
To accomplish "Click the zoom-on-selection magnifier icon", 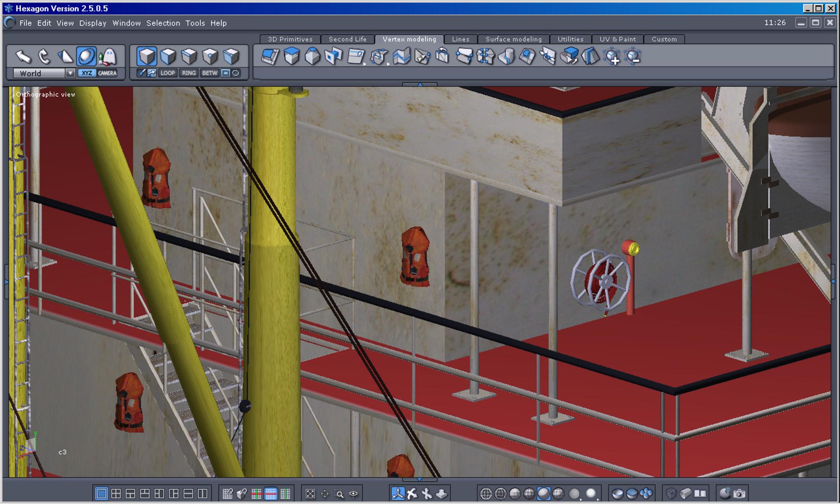I will [x=339, y=493].
